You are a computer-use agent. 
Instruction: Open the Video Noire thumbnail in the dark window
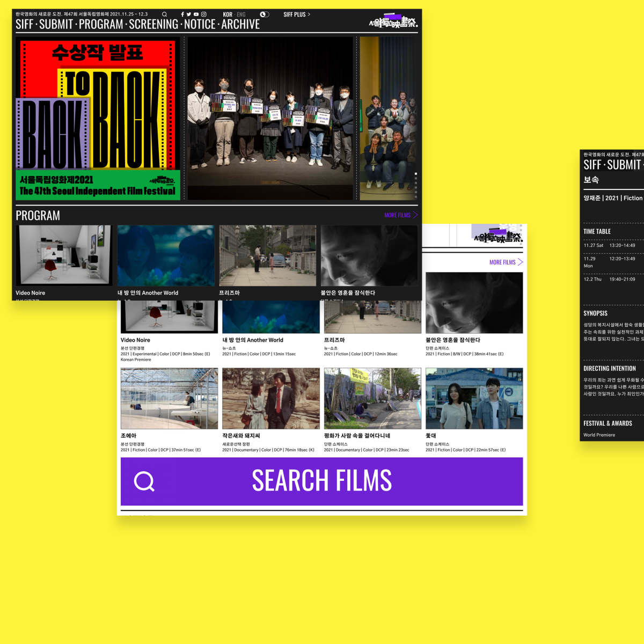[x=64, y=255]
